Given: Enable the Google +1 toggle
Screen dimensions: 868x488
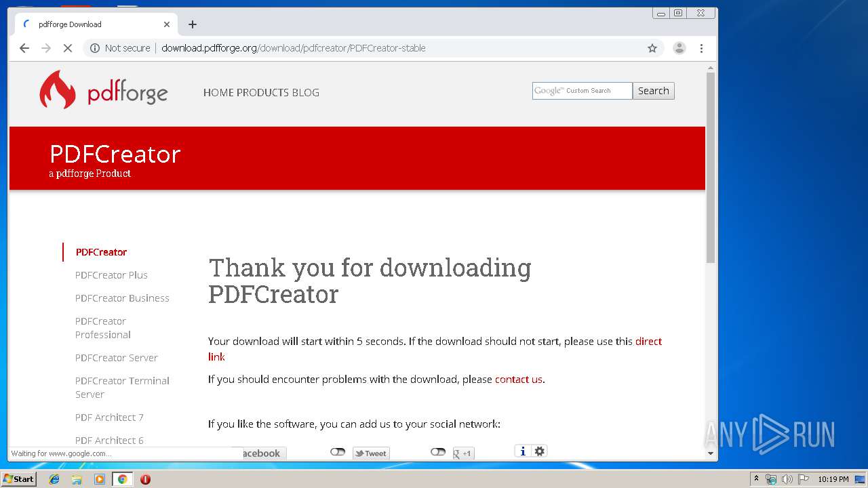Looking at the screenshot, I should 438,452.
